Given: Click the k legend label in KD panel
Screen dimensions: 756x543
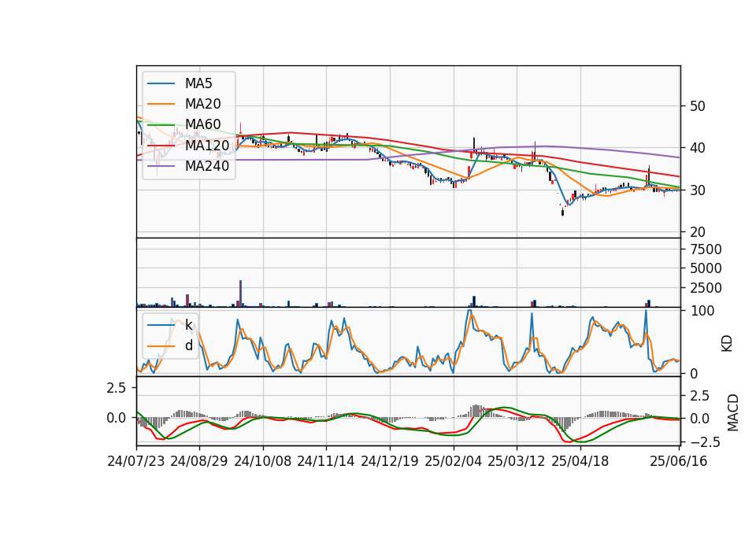Looking at the screenshot, I should [188, 325].
